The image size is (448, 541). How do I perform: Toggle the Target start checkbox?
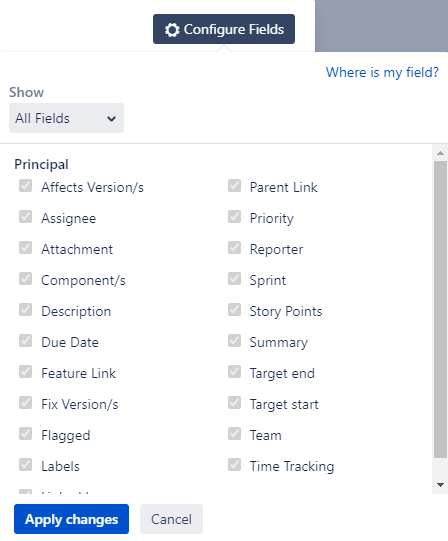[x=234, y=403]
